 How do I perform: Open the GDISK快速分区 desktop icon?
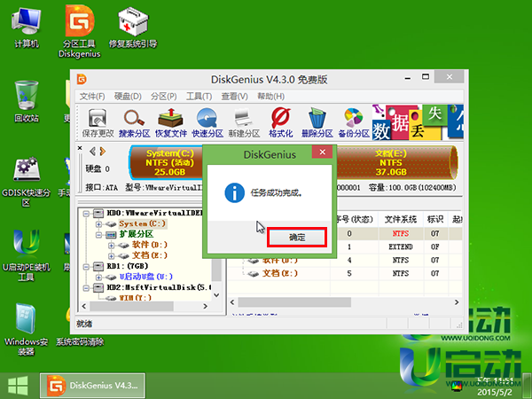[27, 182]
